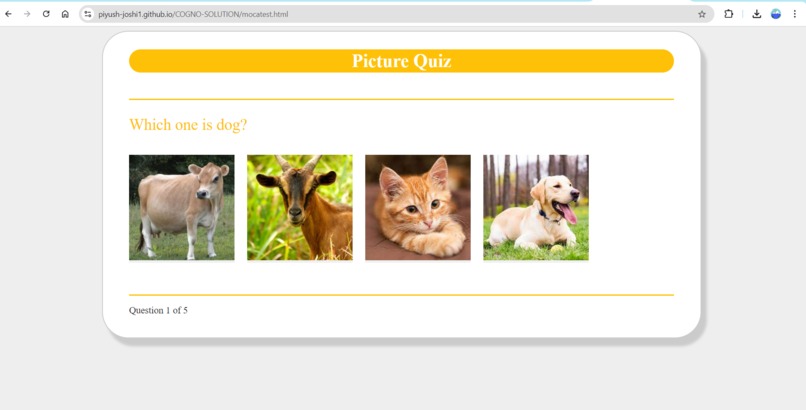Reload the page with the refresh icon
806x410 pixels.
46,14
